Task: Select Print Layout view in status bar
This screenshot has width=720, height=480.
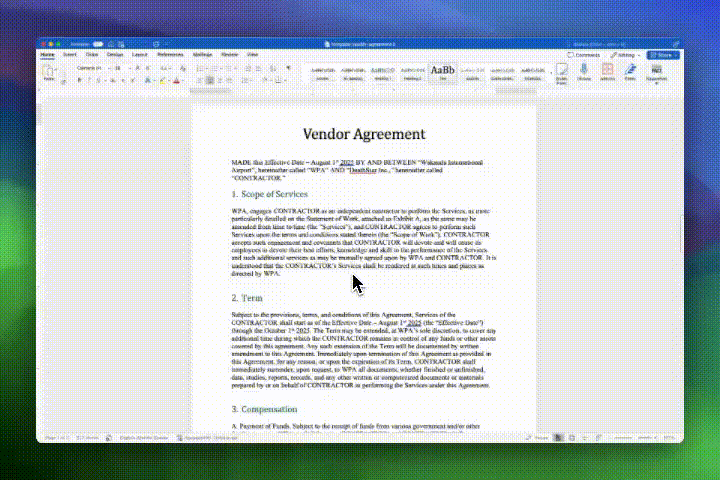Action: point(558,438)
